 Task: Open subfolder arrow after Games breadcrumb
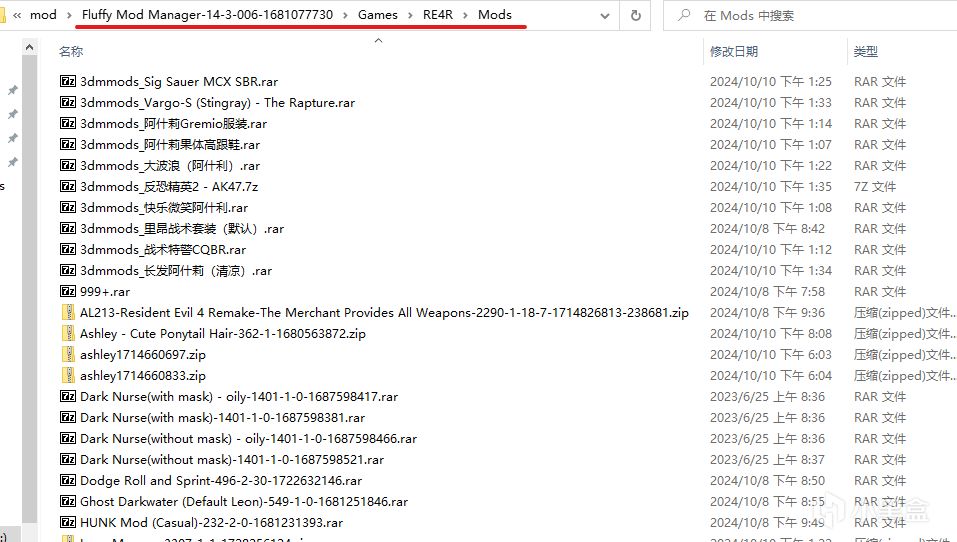click(410, 15)
